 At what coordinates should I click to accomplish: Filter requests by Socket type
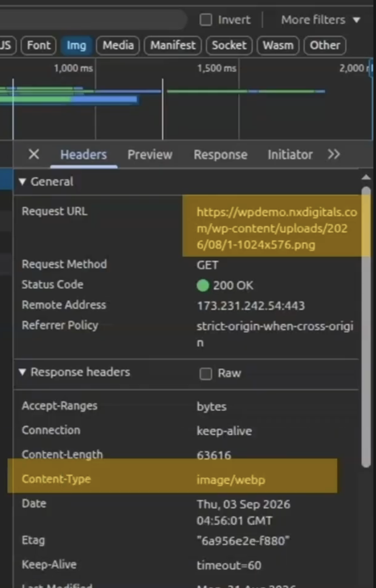click(x=229, y=45)
